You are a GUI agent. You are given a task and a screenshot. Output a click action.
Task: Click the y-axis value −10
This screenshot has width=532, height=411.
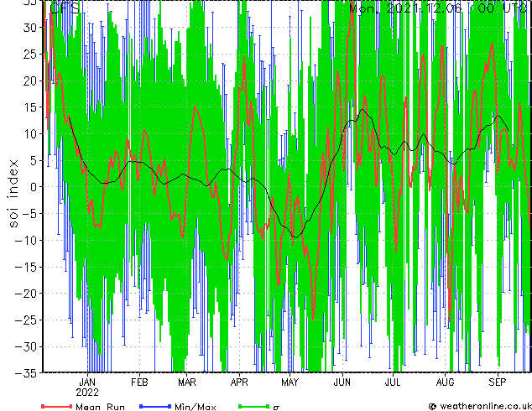pos(26,240)
